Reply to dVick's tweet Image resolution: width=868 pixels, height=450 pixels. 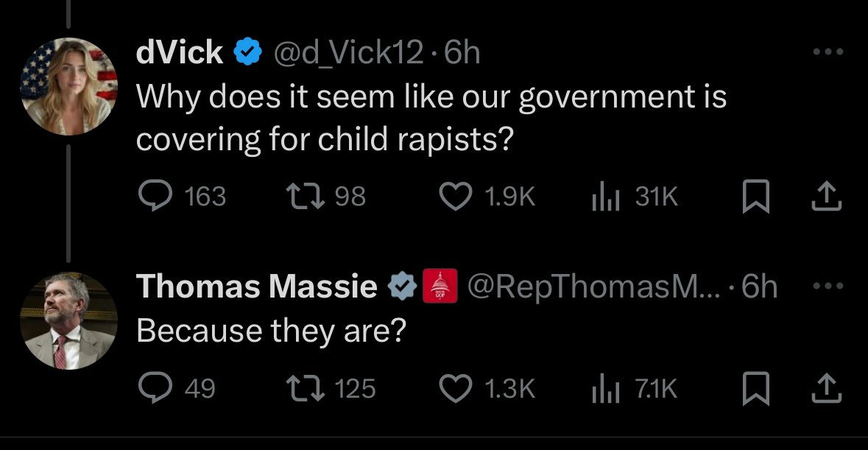click(155, 197)
